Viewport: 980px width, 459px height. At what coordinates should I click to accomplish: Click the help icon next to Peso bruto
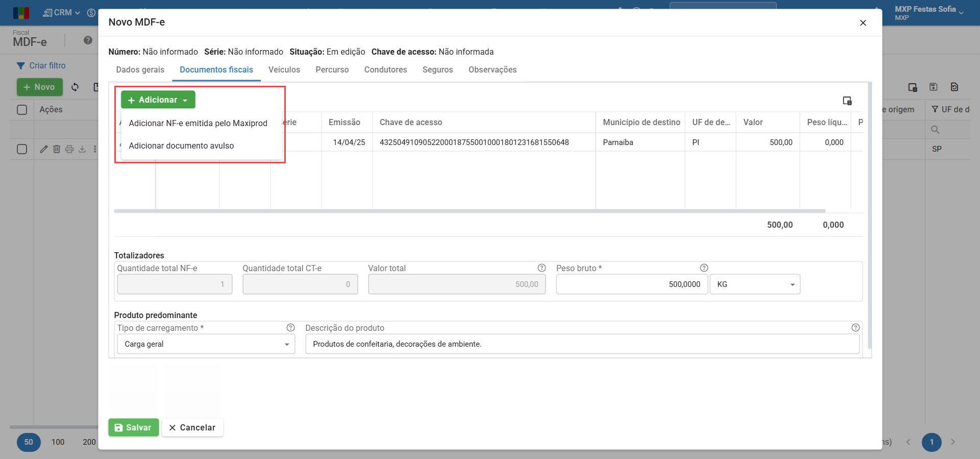pyautogui.click(x=704, y=268)
